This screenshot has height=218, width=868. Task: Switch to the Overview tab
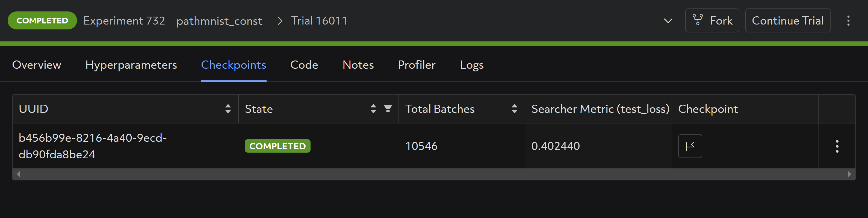coord(37,65)
